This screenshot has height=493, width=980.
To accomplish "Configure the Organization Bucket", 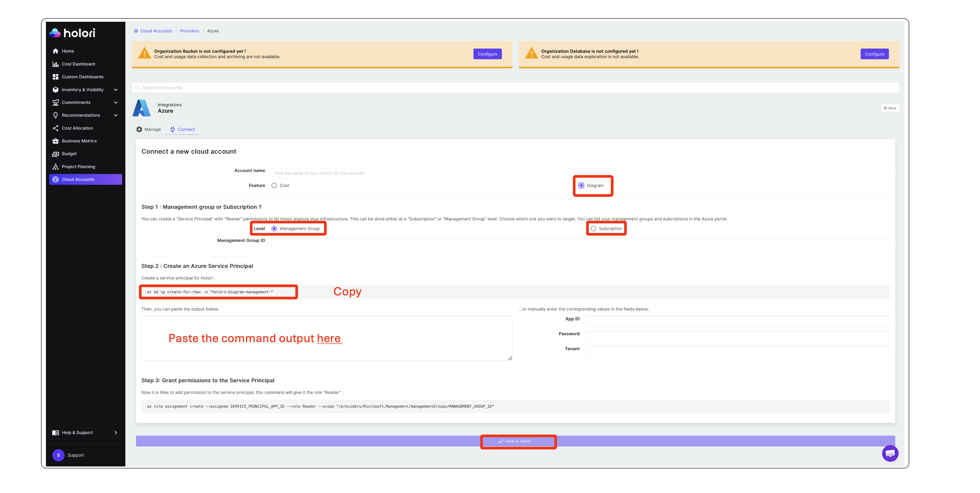I will click(487, 54).
